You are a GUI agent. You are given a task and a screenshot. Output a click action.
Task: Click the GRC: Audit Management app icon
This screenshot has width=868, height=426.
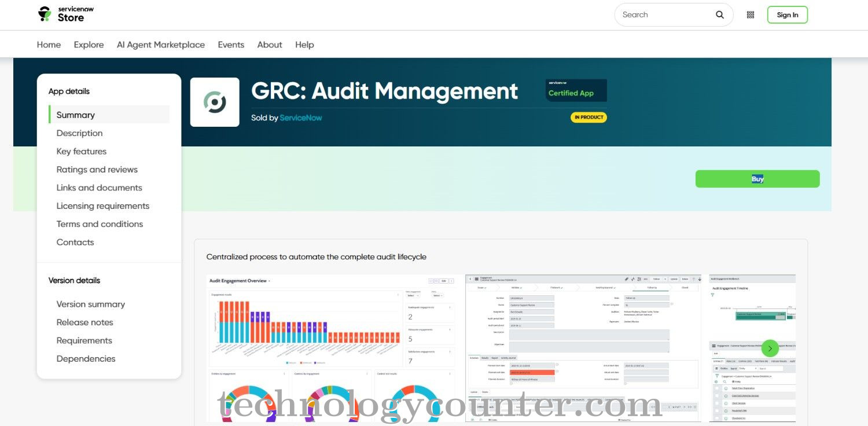tap(215, 101)
